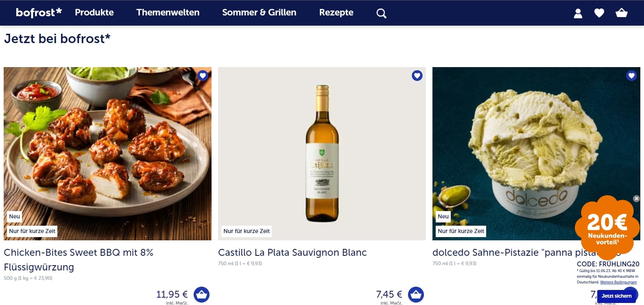Open the wishlist heart in header
Image resolution: width=644 pixels, height=305 pixels.
(x=599, y=13)
